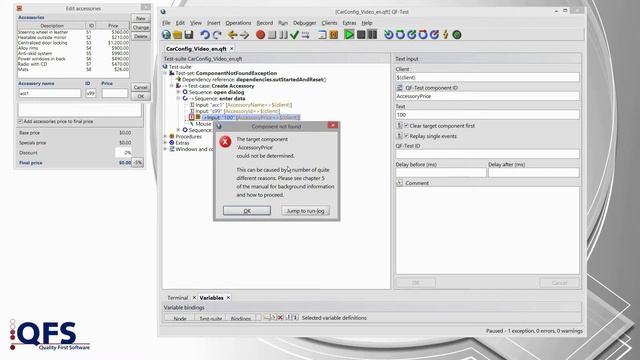Expand the Windows and components node
This screenshot has width=640, height=360.
(166, 149)
